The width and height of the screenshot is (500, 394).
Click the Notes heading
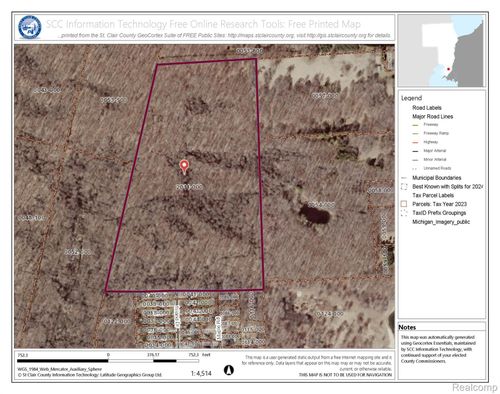tap(407, 327)
